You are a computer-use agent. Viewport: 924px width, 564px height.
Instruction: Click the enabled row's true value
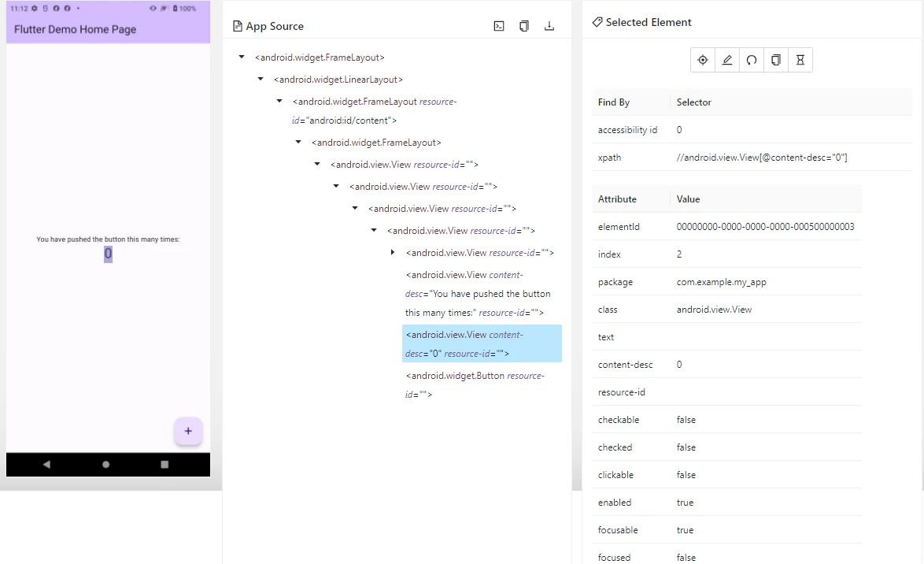(686, 503)
